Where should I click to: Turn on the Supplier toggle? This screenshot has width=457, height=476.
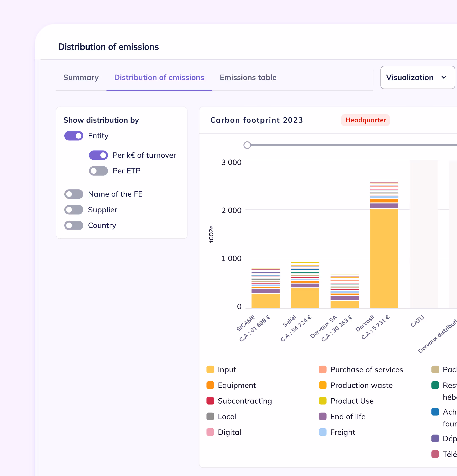click(74, 210)
